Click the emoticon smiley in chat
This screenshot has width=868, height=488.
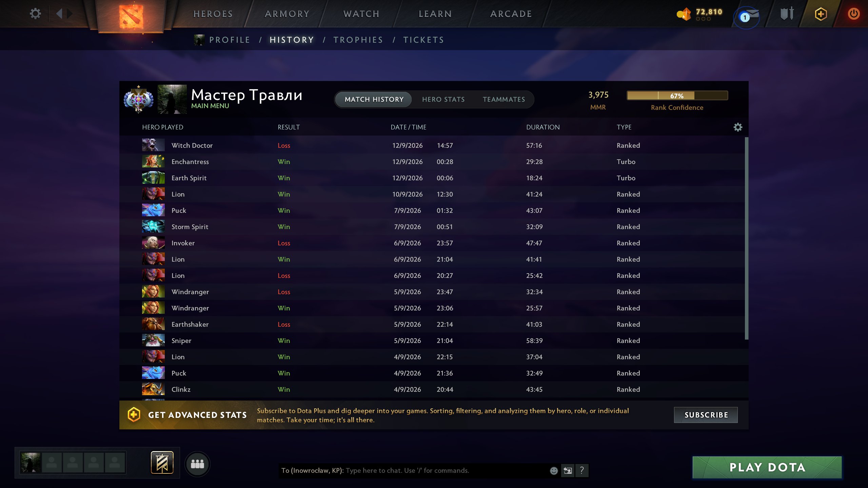[x=554, y=470]
